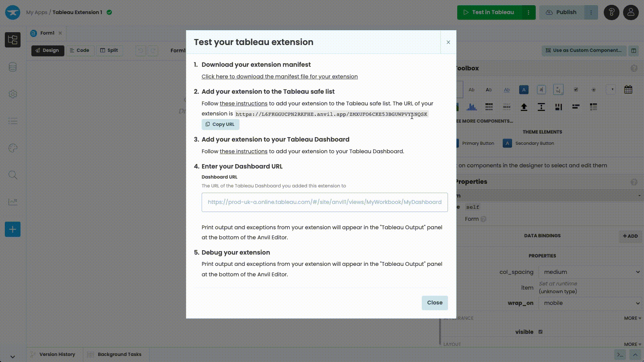Select the Link component with underlined Ab
Screen dimensions: 644x362
507,90
